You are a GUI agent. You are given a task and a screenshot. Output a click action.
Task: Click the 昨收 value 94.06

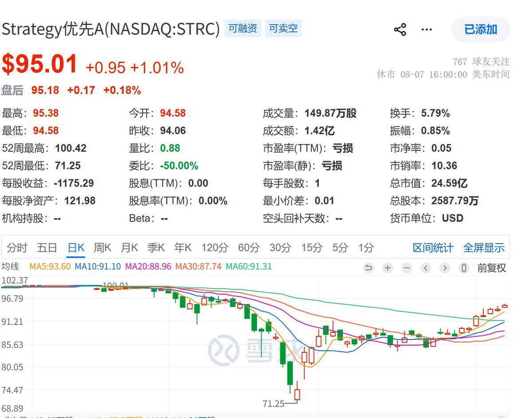coord(173,131)
